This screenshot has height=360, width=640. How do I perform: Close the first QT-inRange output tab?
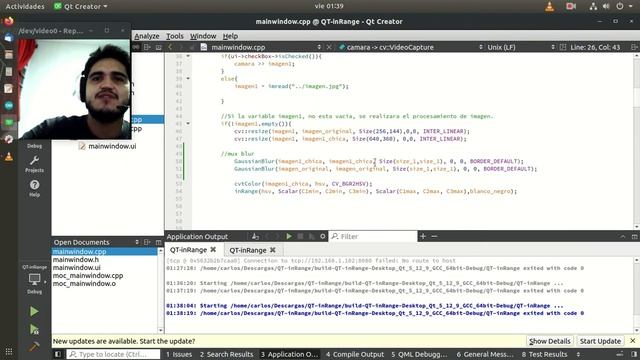tap(213, 249)
